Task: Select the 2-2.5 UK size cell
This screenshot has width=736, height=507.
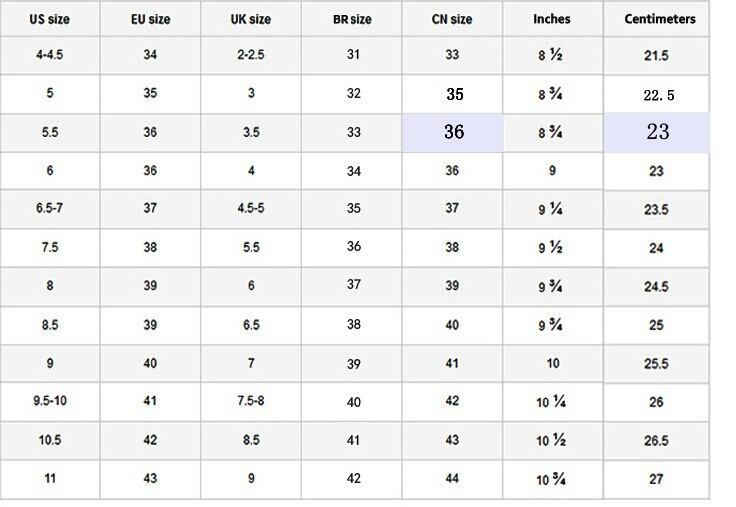Action: tap(251, 55)
